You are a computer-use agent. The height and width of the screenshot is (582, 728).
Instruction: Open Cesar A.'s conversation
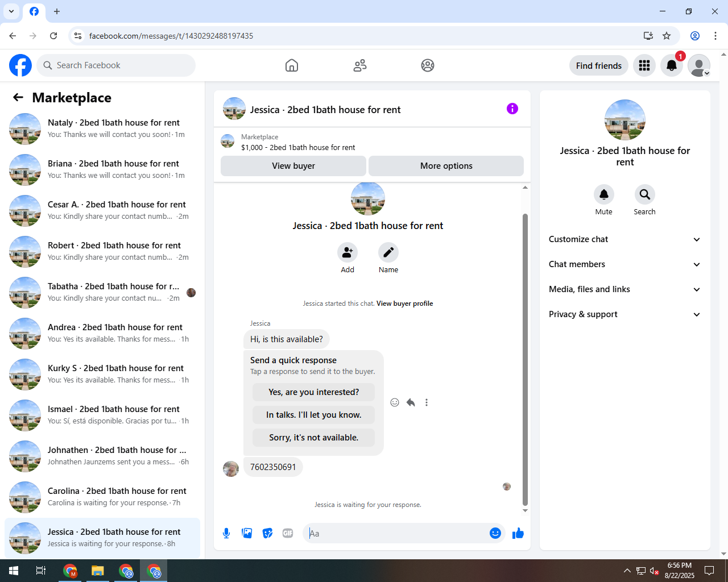click(102, 210)
